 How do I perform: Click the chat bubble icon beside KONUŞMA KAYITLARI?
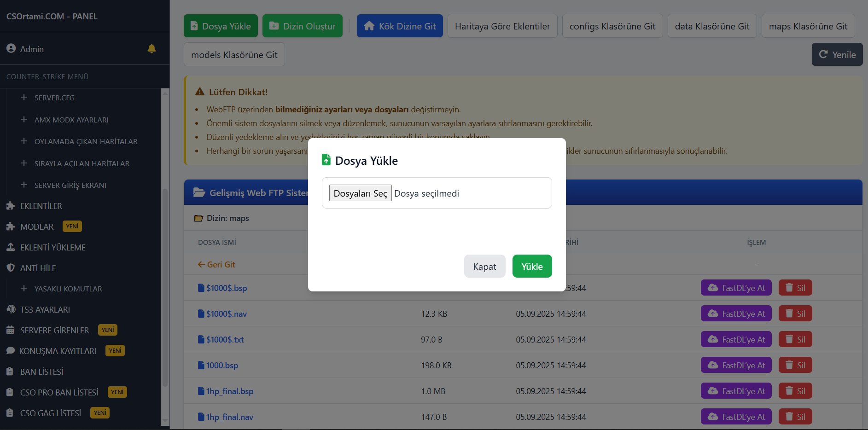[x=11, y=351]
